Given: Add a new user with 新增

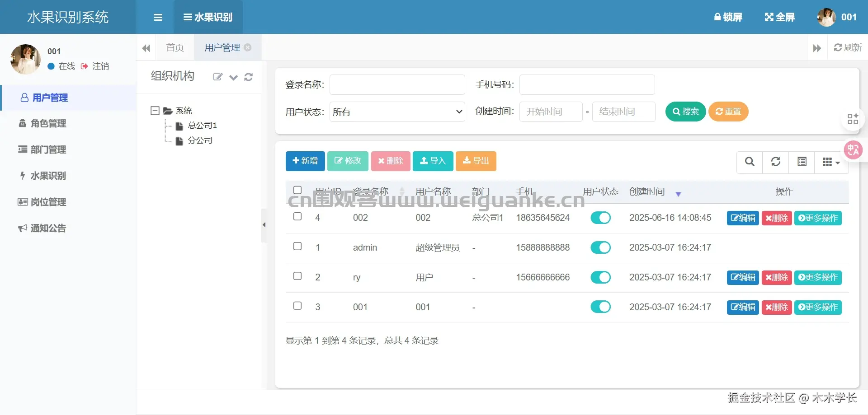Looking at the screenshot, I should pos(305,161).
